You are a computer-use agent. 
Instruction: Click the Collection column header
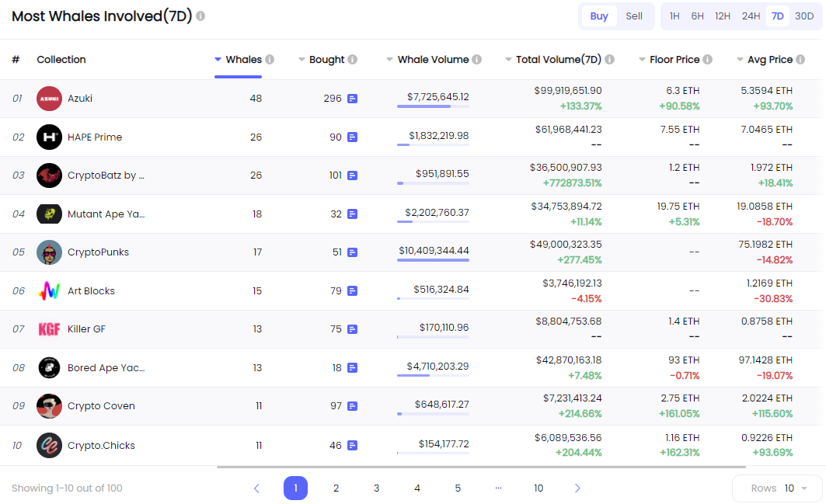(x=61, y=60)
